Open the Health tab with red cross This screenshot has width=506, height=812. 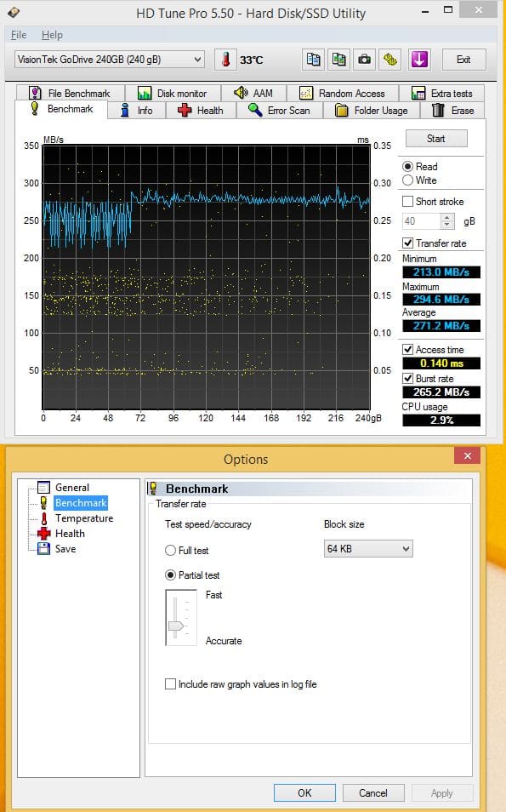pyautogui.click(x=201, y=111)
